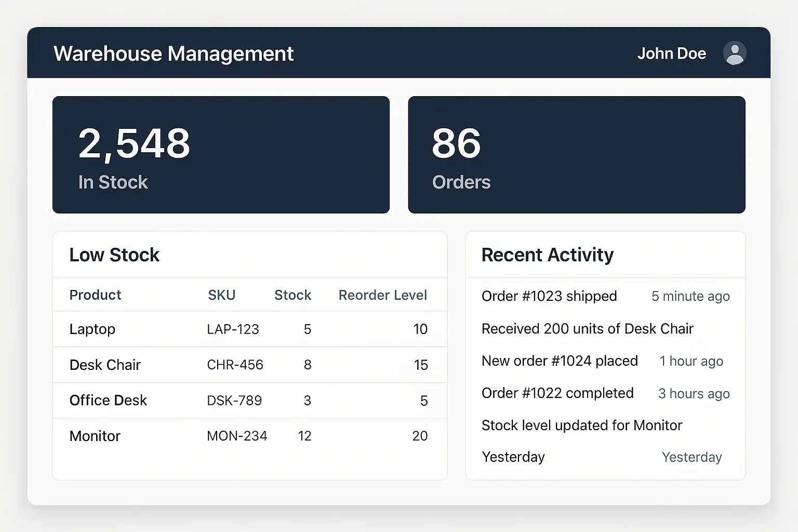Sort by the Reorder Level column header
This screenshot has width=798, height=532.
point(382,295)
